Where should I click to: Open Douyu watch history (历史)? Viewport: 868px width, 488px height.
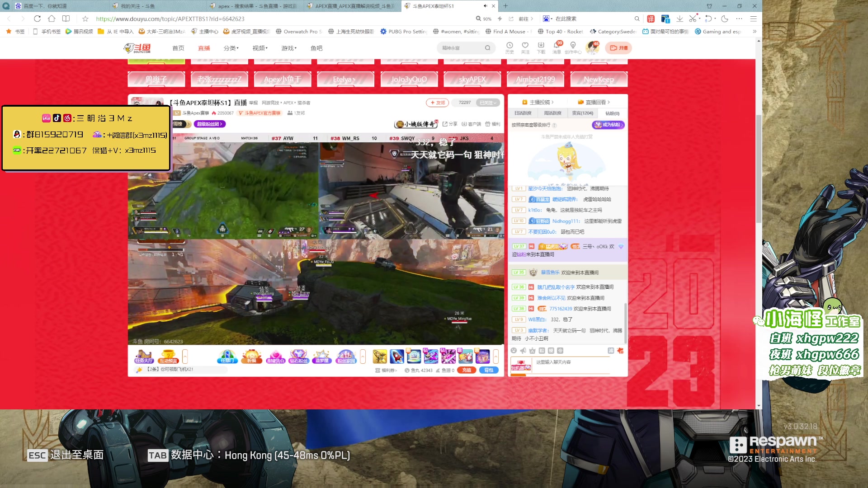[x=509, y=48]
